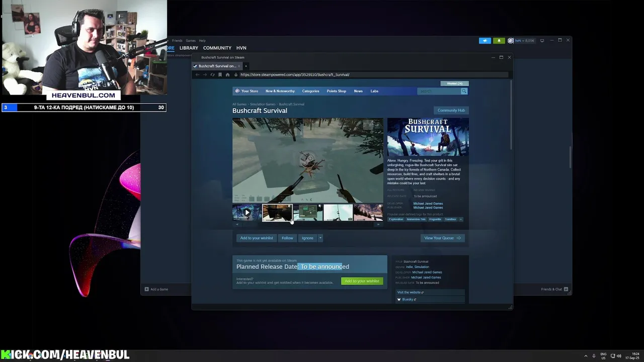The image size is (644, 362).
Task: Click the volume speaker tray icon
Action: point(619,356)
